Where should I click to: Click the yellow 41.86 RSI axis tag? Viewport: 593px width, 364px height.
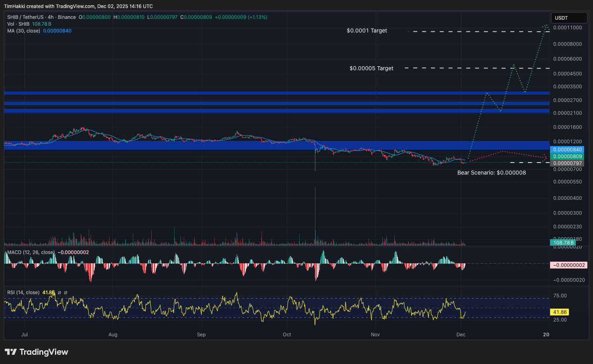point(560,312)
